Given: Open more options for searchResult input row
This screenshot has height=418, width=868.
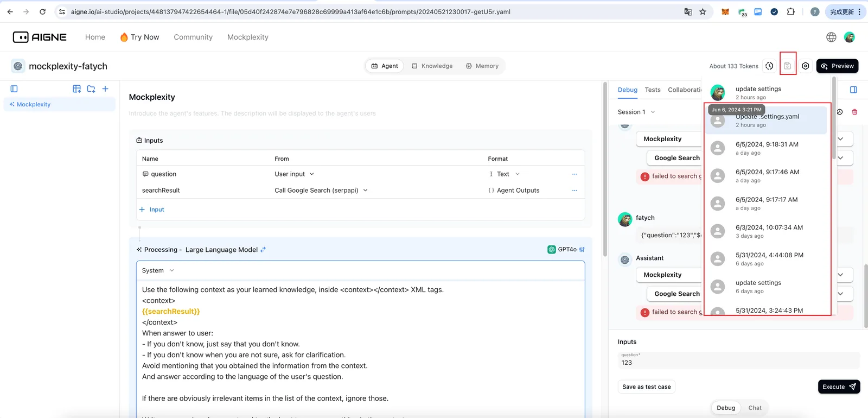Looking at the screenshot, I should [x=575, y=190].
